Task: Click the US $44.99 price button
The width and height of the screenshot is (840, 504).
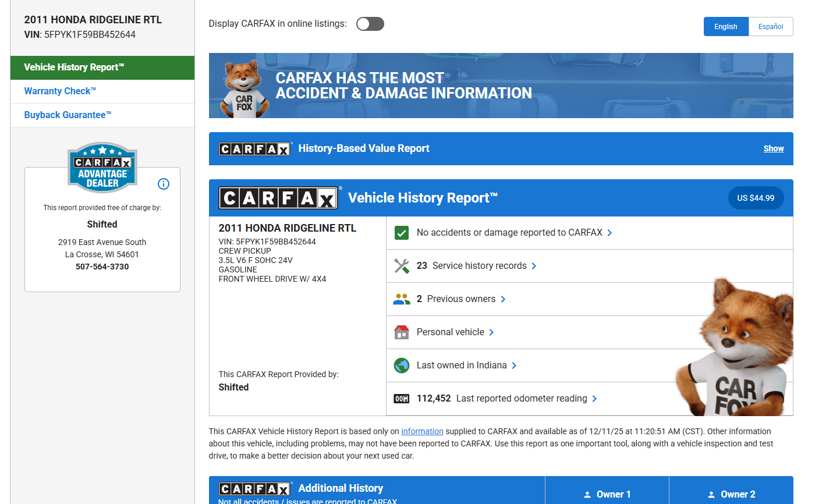Action: pos(755,198)
